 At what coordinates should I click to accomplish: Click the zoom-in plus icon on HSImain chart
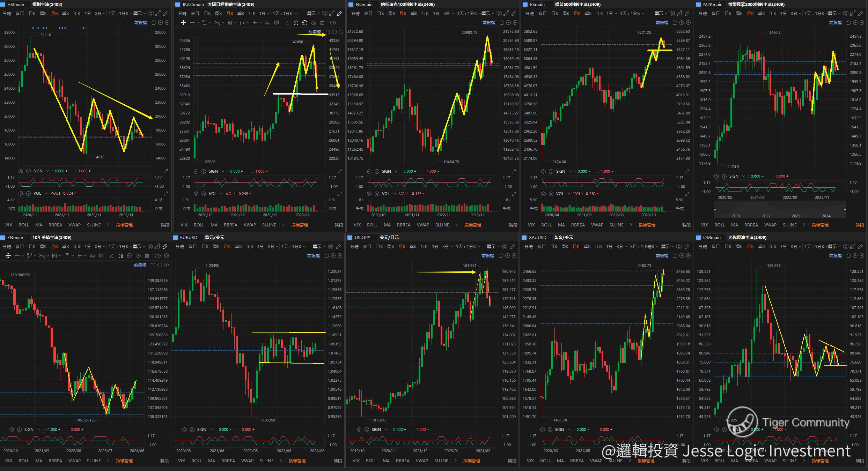[167, 23]
